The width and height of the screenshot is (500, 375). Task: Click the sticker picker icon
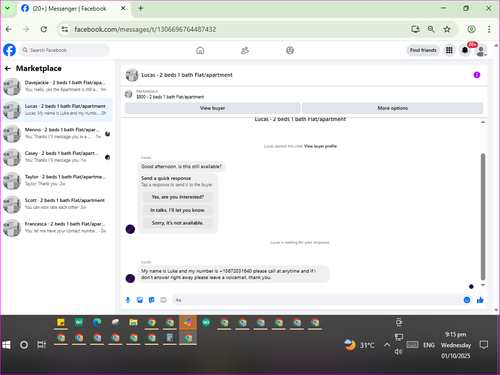click(151, 300)
